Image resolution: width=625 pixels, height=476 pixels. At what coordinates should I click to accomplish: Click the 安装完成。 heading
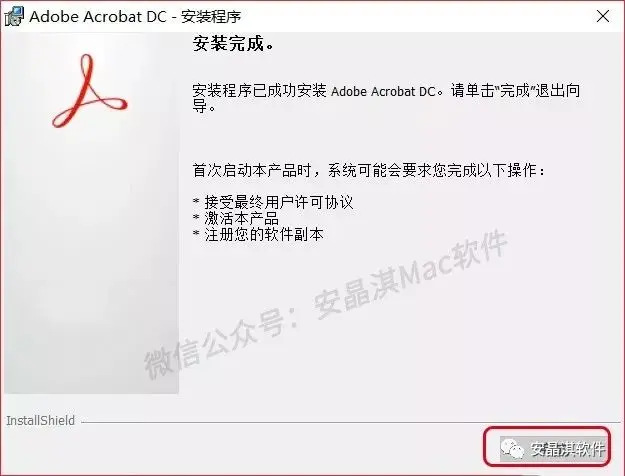tap(234, 43)
